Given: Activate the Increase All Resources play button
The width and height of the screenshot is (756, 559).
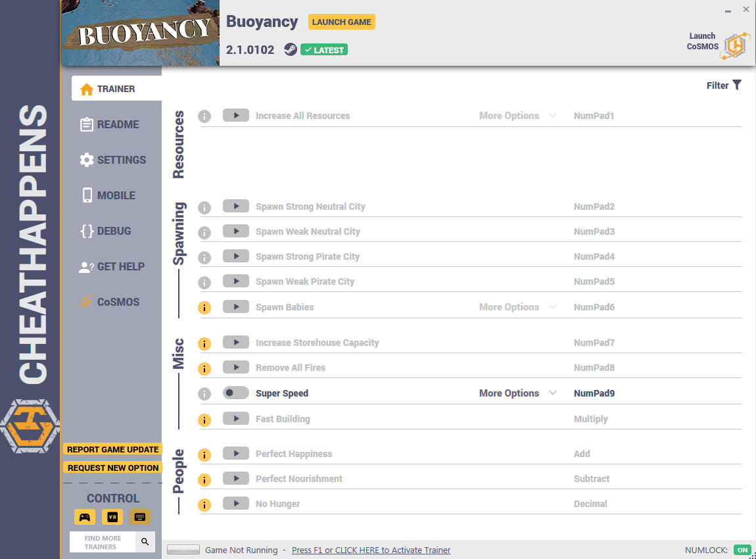Looking at the screenshot, I should [x=236, y=116].
